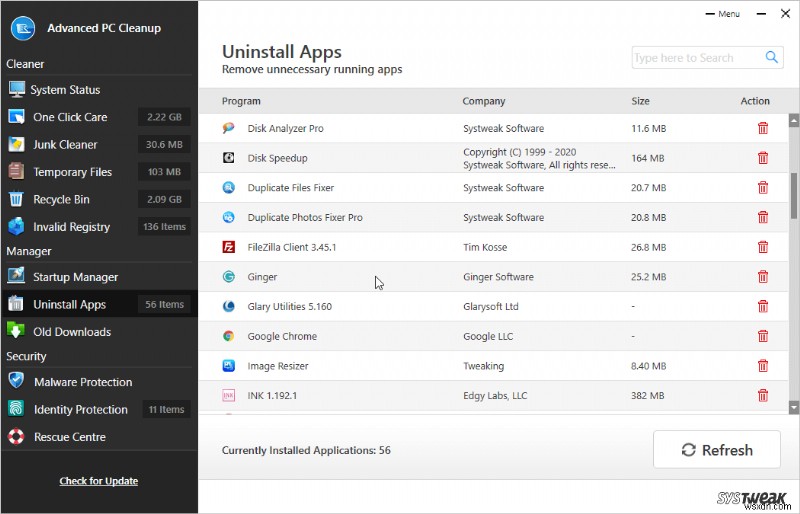Open Malware Protection shield icon
The width and height of the screenshot is (800, 514).
(x=16, y=381)
